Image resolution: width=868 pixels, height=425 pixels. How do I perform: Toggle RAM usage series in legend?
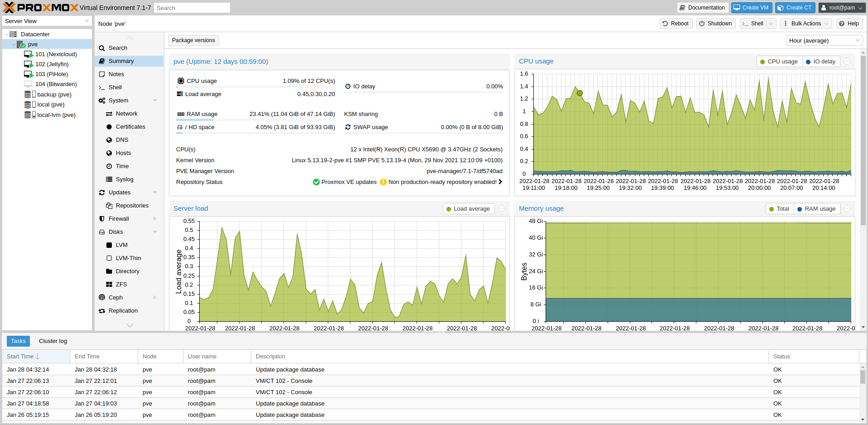(x=817, y=209)
